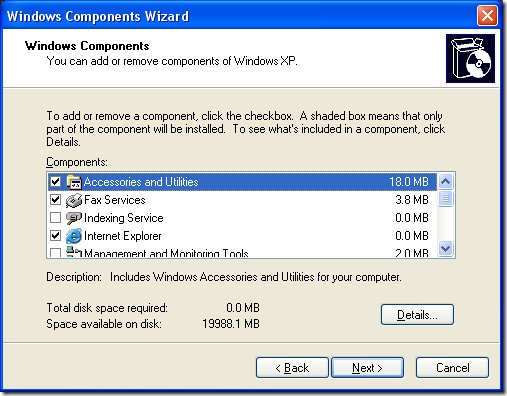Viewport: 507px width, 396px height.
Task: Click the Management and Monitoring Tools icon
Action: tap(74, 252)
